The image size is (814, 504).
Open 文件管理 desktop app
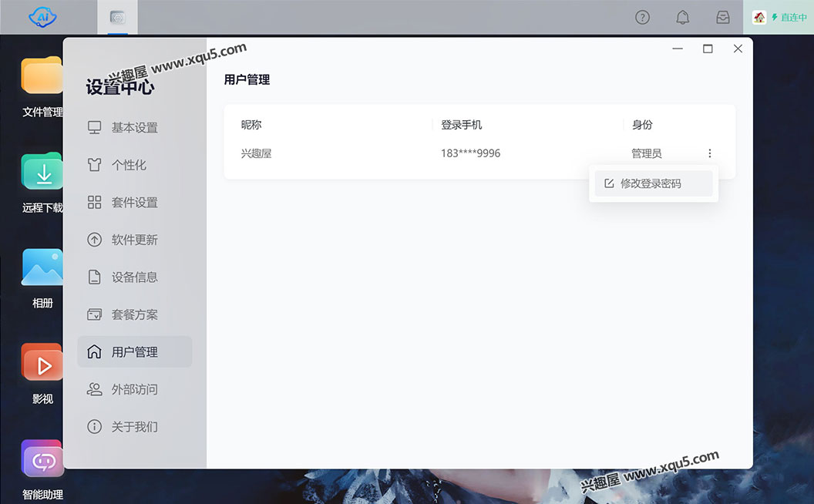point(42,87)
